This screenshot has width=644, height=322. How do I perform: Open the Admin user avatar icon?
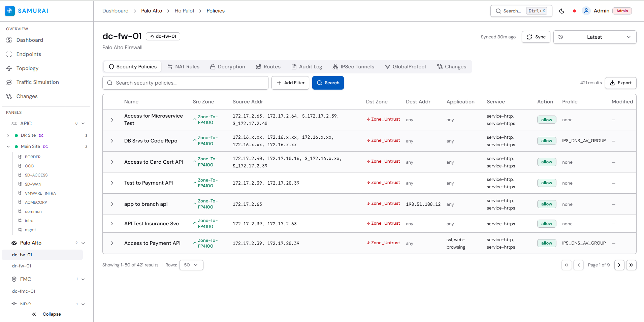click(586, 11)
